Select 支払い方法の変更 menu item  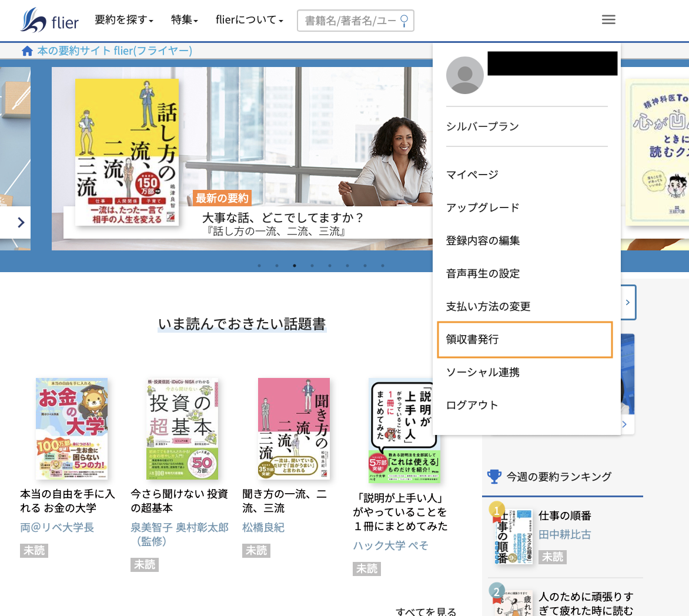[488, 306]
